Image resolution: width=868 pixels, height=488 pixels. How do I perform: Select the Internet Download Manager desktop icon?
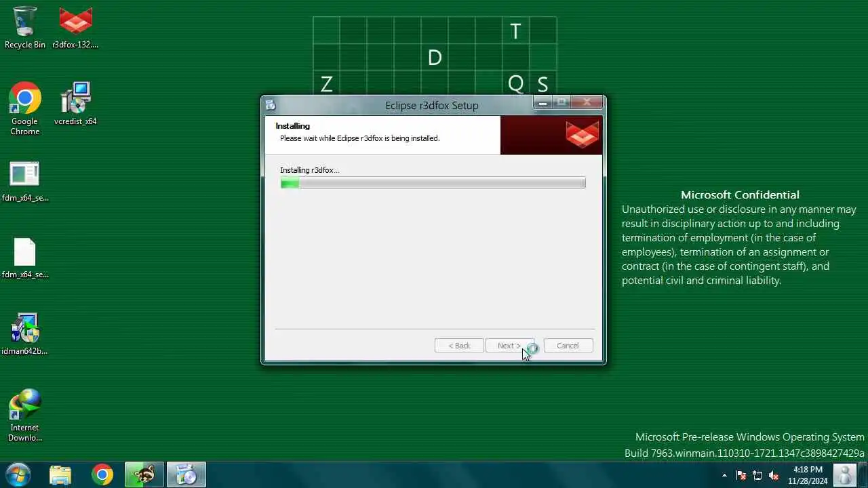25,415
